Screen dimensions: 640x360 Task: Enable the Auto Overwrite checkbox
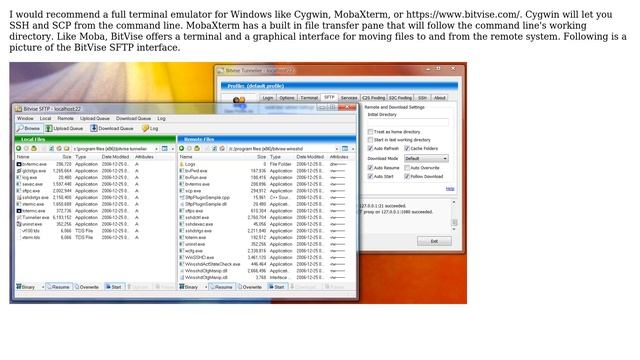(407, 168)
